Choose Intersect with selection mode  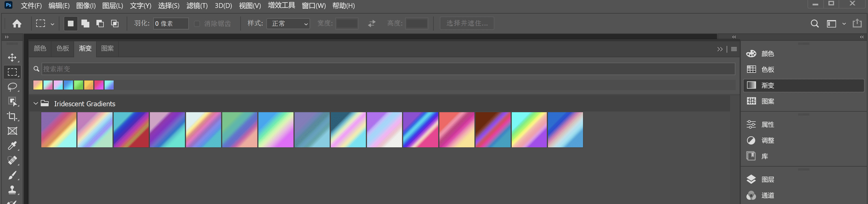115,23
